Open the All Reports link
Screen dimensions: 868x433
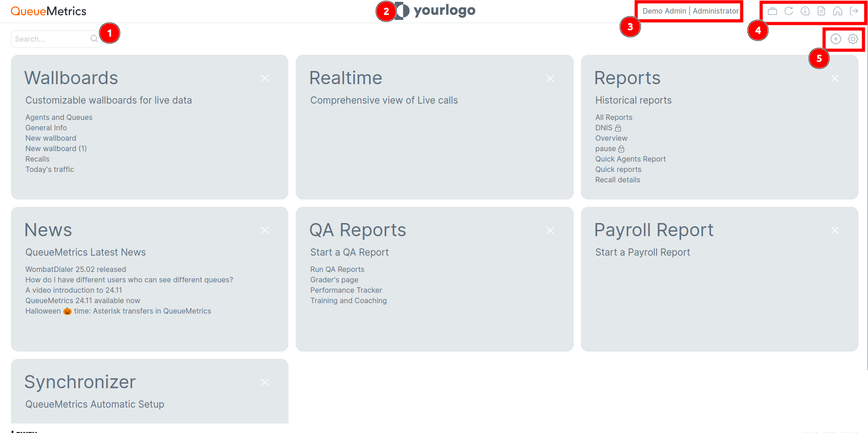[614, 117]
